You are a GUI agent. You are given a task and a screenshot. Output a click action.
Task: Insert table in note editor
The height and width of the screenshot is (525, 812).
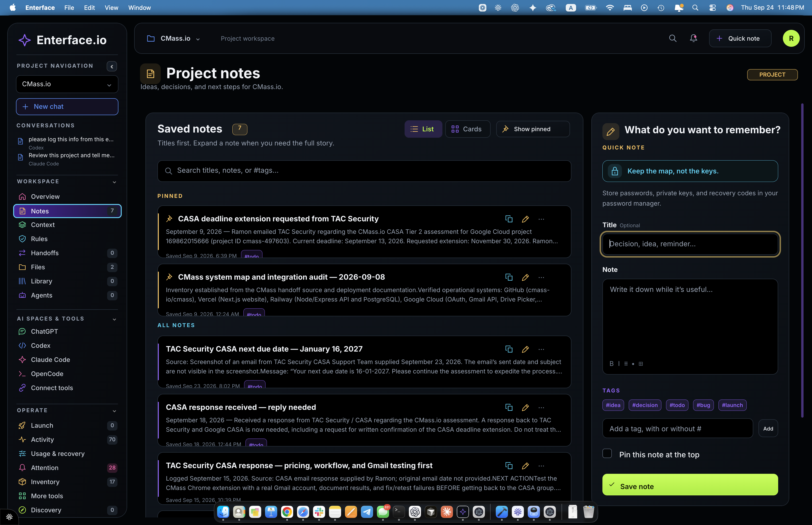click(641, 364)
